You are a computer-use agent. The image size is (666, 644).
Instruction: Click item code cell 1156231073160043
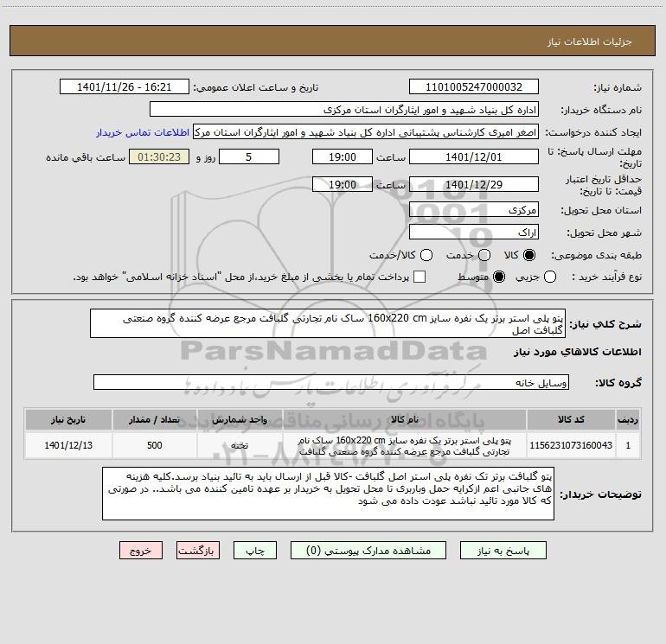click(x=571, y=445)
